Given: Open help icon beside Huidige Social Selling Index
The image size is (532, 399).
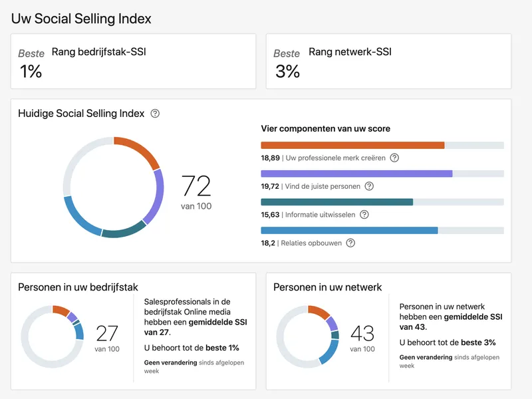Looking at the screenshot, I should pos(155,113).
